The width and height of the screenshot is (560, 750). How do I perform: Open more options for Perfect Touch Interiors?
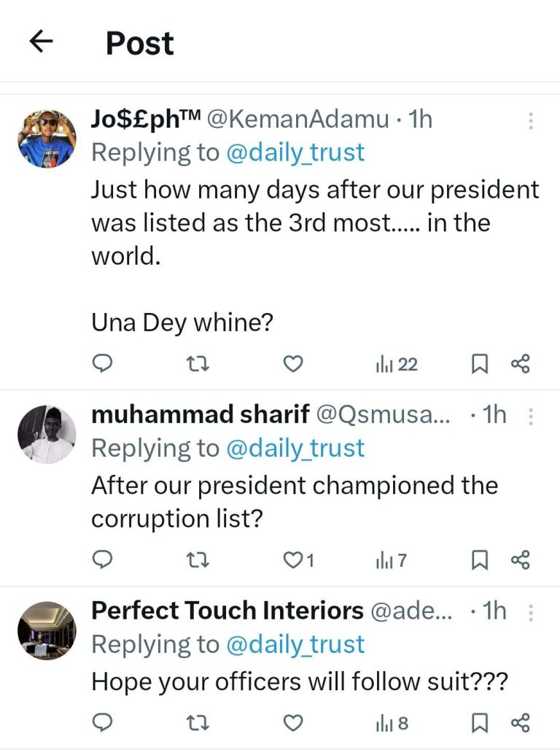(531, 611)
